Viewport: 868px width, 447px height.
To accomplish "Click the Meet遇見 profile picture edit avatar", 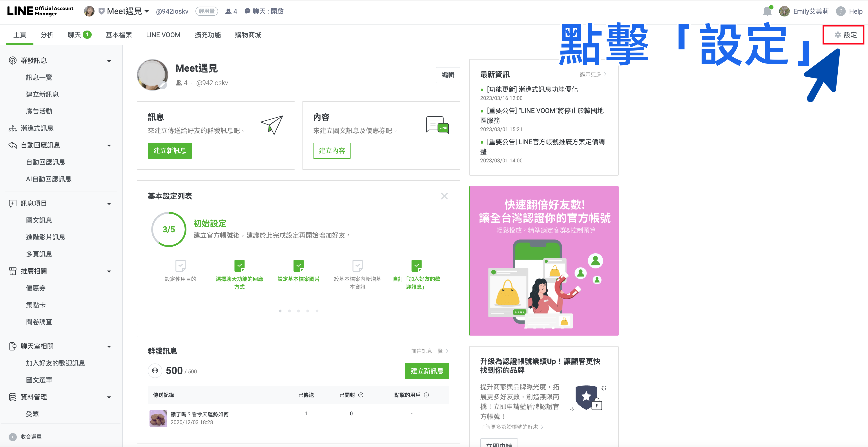I will [x=152, y=75].
